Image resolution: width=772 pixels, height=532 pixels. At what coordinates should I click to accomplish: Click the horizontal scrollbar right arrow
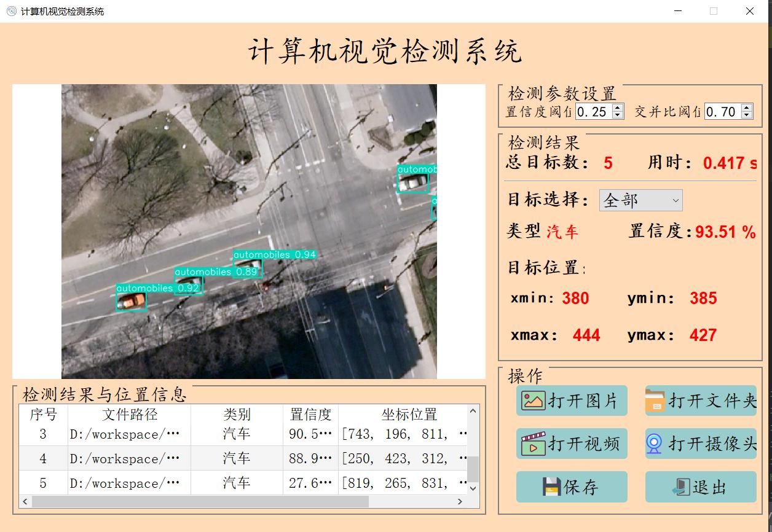click(x=460, y=501)
